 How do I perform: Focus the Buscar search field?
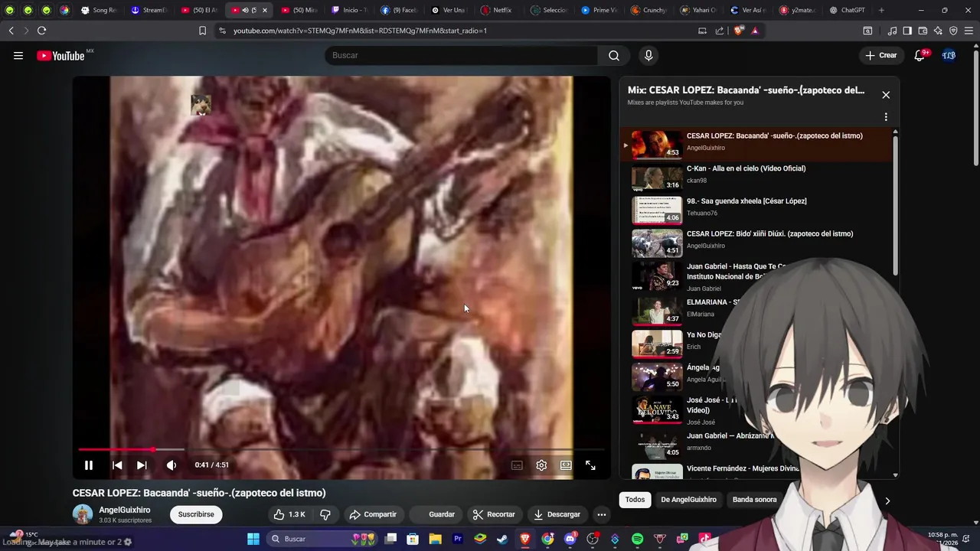(462, 55)
